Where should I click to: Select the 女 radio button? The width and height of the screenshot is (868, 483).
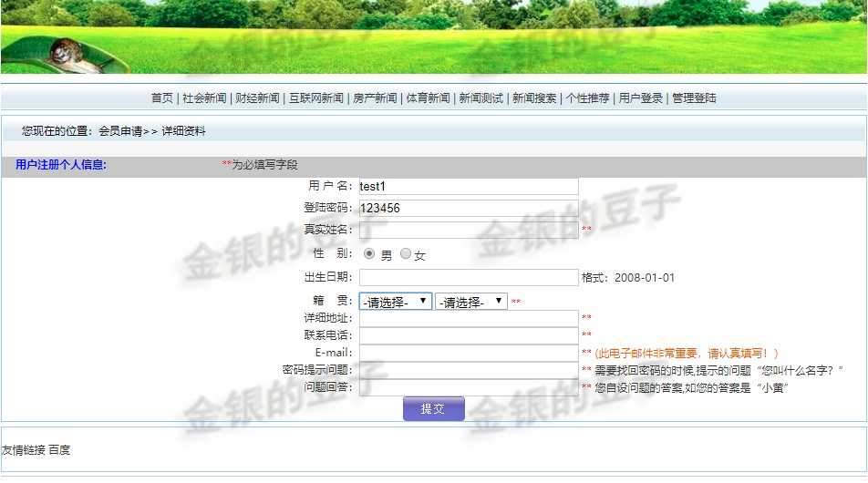point(406,253)
